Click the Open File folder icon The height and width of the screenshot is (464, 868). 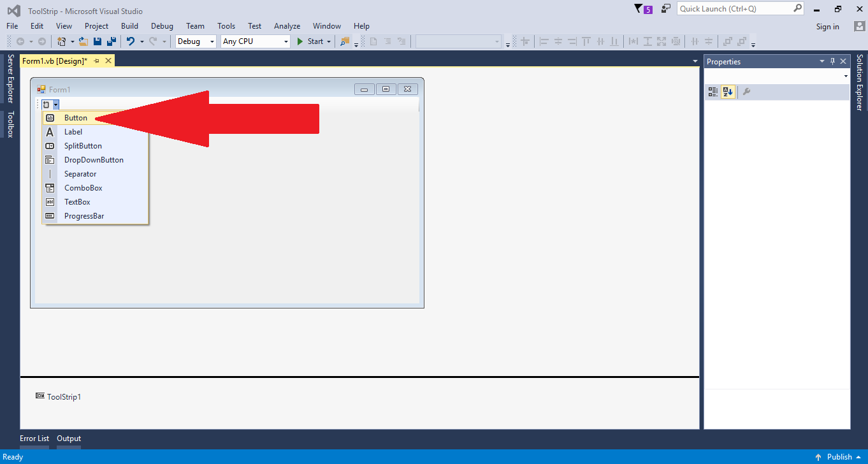pyautogui.click(x=83, y=41)
